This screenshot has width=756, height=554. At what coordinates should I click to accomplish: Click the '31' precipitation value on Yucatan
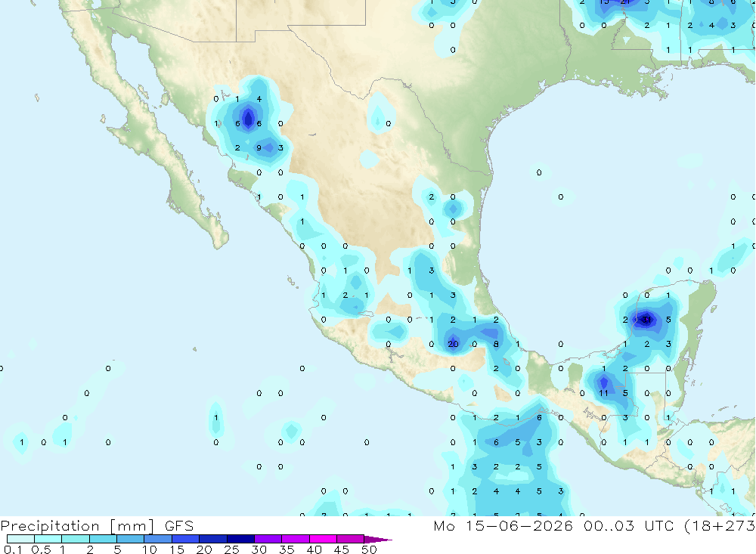click(x=646, y=319)
